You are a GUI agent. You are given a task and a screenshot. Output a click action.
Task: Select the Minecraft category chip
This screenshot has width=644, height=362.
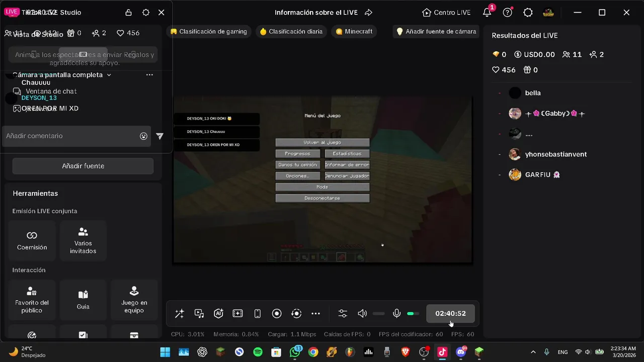(x=354, y=32)
